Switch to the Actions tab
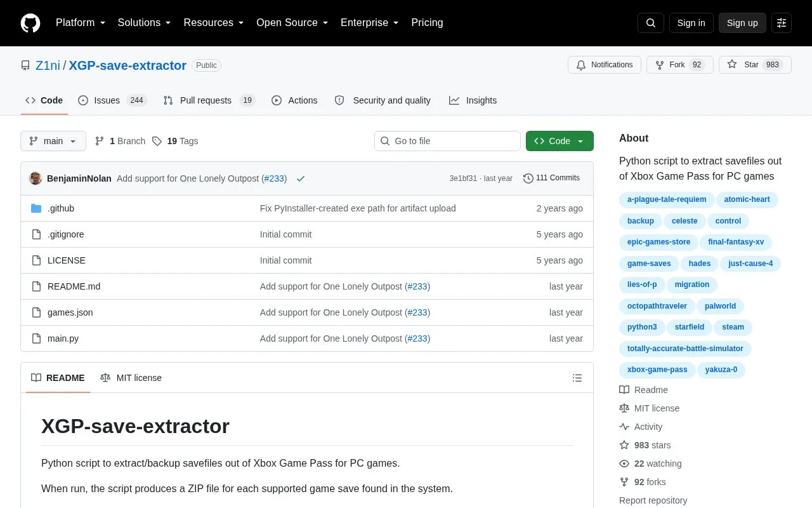The height and width of the screenshot is (508, 812). tap(294, 100)
